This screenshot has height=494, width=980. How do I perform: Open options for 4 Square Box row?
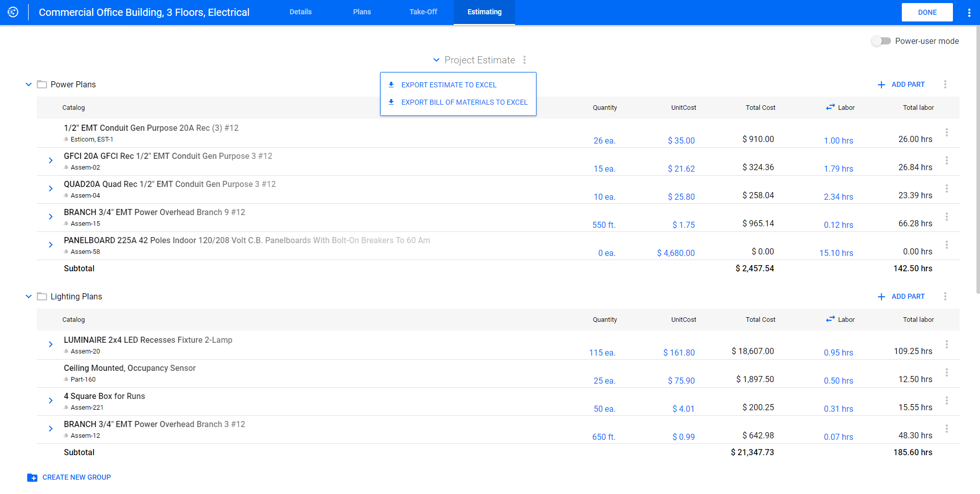(x=947, y=401)
